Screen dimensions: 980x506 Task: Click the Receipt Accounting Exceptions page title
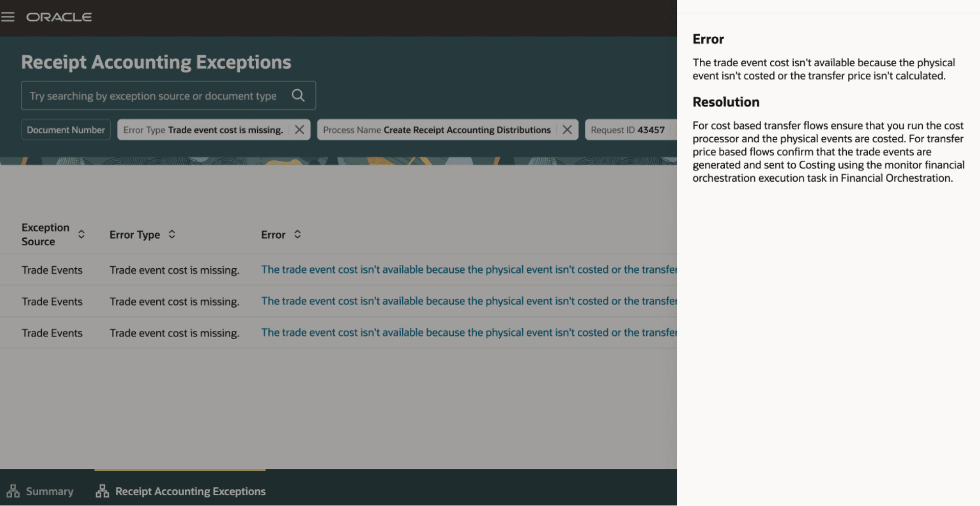point(156,62)
